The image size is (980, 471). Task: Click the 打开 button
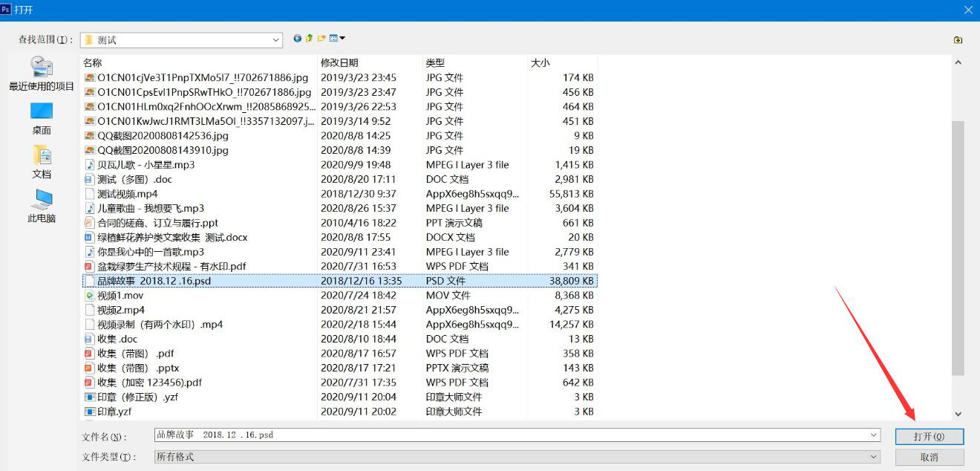click(930, 437)
